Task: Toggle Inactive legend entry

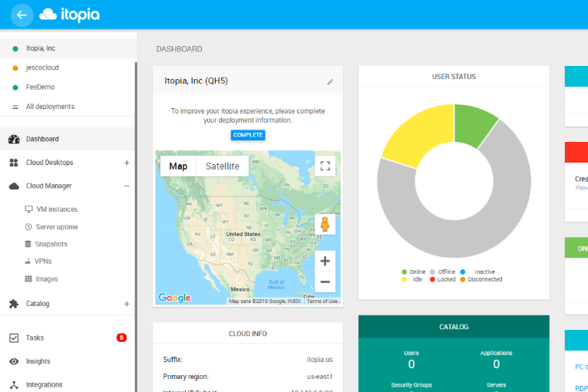Action: coord(477,272)
